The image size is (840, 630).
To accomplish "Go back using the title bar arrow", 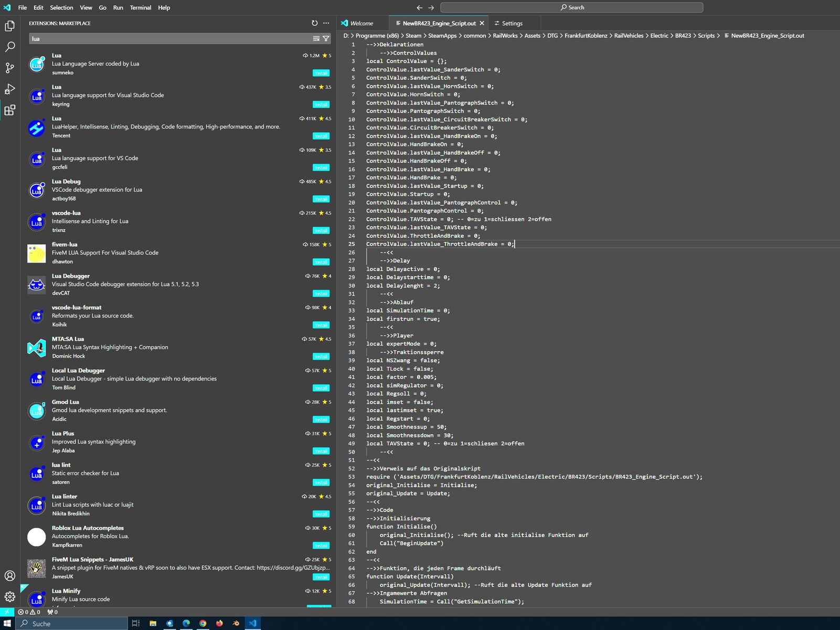I will point(419,7).
